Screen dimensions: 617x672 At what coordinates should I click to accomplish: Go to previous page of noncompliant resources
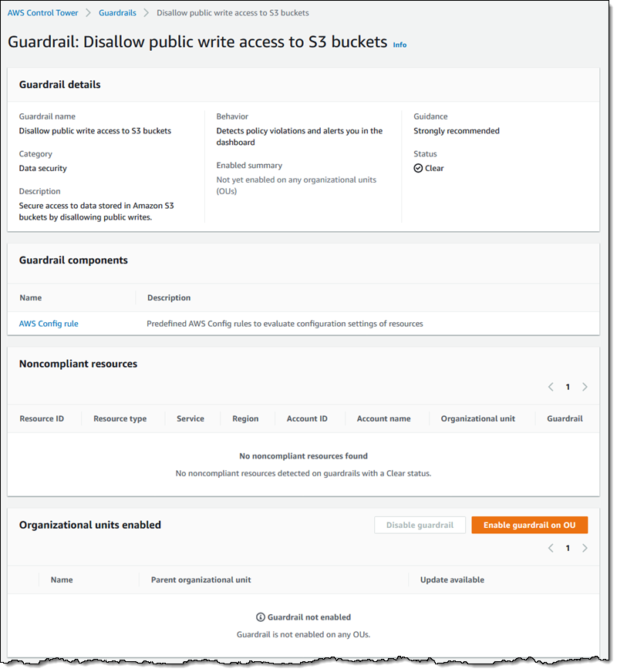point(551,387)
